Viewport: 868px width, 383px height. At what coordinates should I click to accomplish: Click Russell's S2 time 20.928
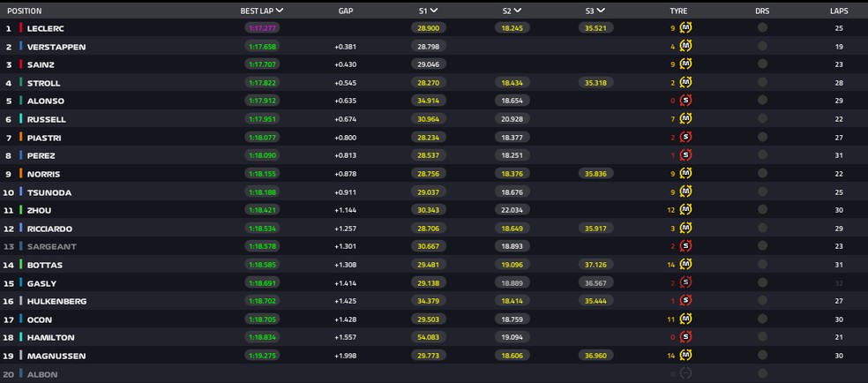coord(512,119)
